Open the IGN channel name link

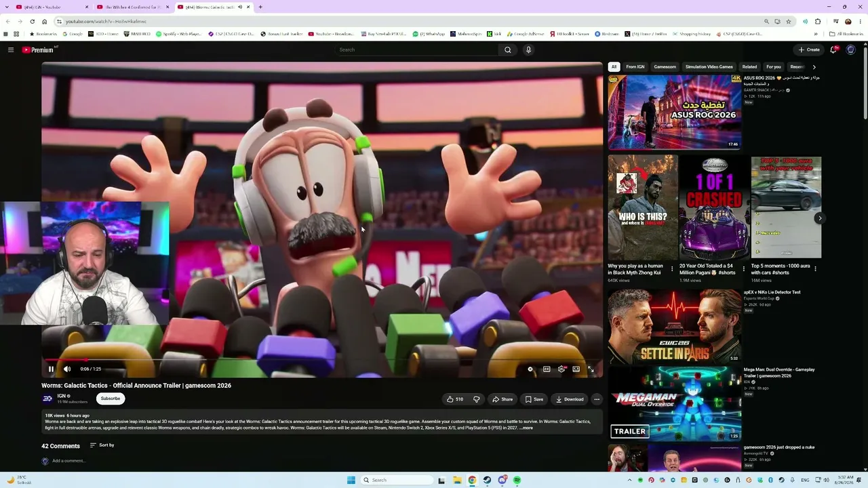click(x=62, y=396)
